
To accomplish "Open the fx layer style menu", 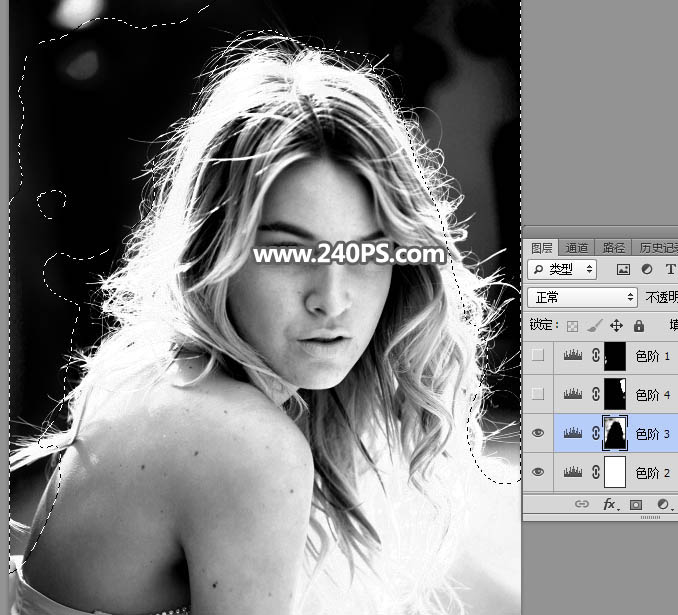I will (x=610, y=504).
